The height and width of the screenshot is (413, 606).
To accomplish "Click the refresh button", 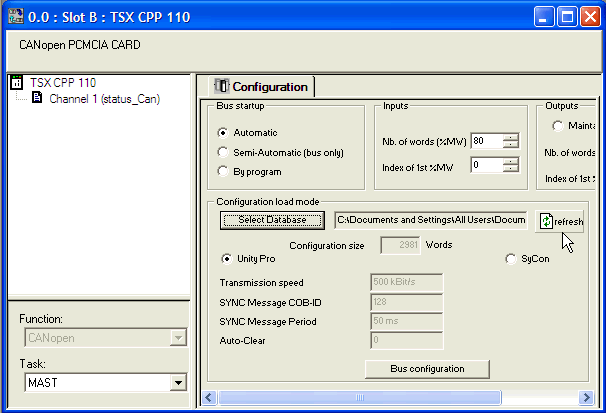I will tap(559, 221).
